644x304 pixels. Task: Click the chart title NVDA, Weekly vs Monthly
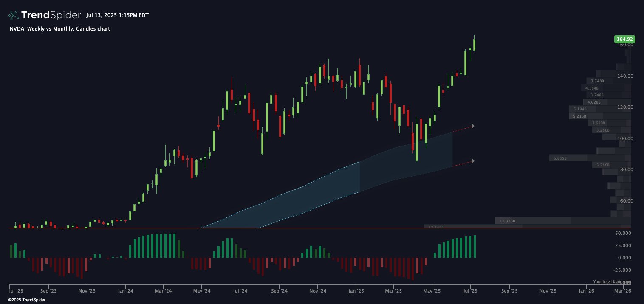pyautogui.click(x=59, y=29)
